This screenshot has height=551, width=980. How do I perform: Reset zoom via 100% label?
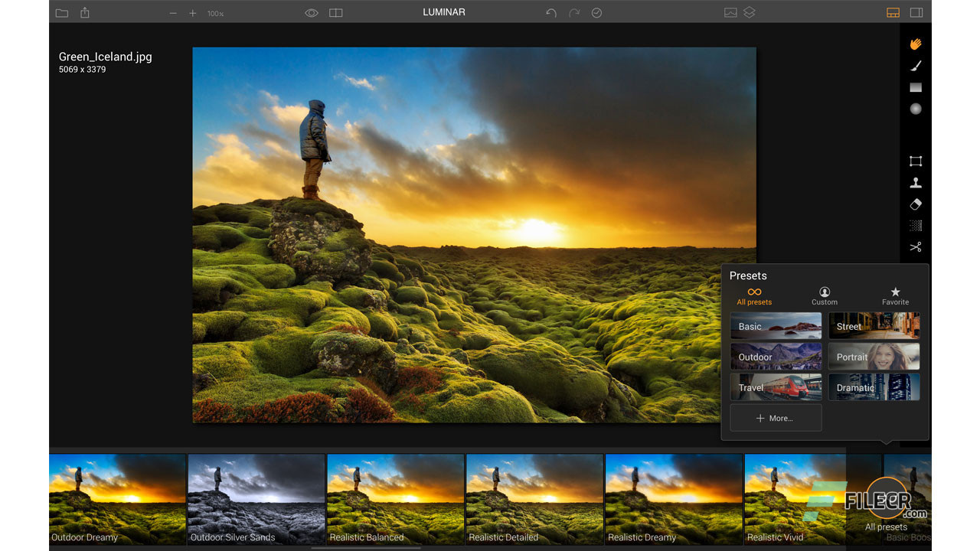click(x=216, y=14)
